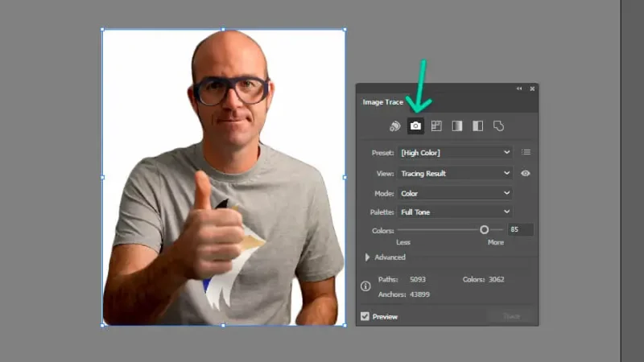Screen dimensions: 644x362
Task: Select the traced portrait image on canvas
Action: point(224,177)
